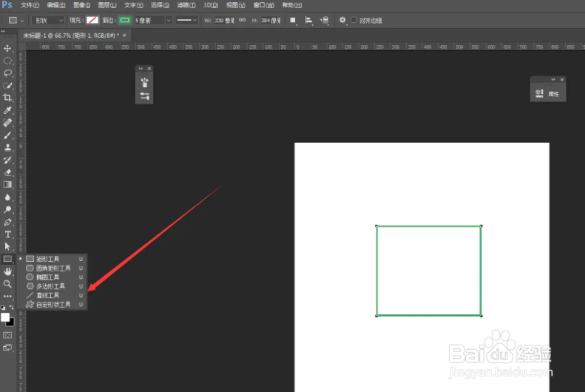Select the Zoom tool

(7, 284)
